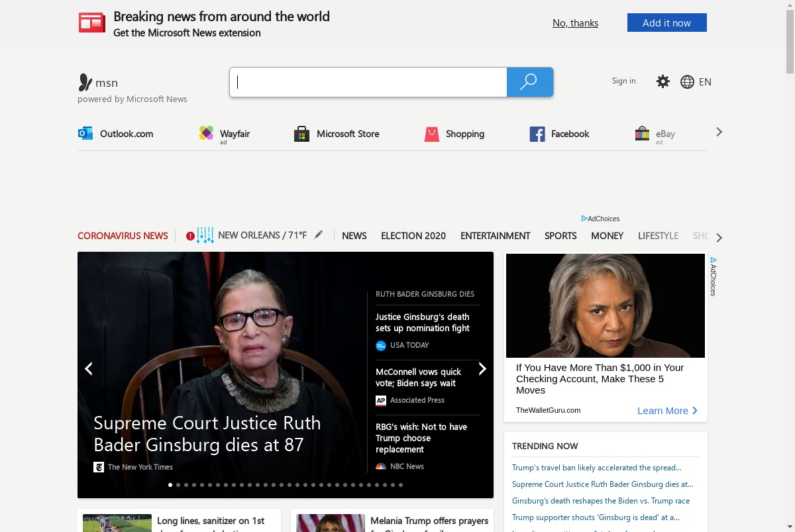Click the red weather alert icon
The image size is (795, 532).
click(x=190, y=236)
